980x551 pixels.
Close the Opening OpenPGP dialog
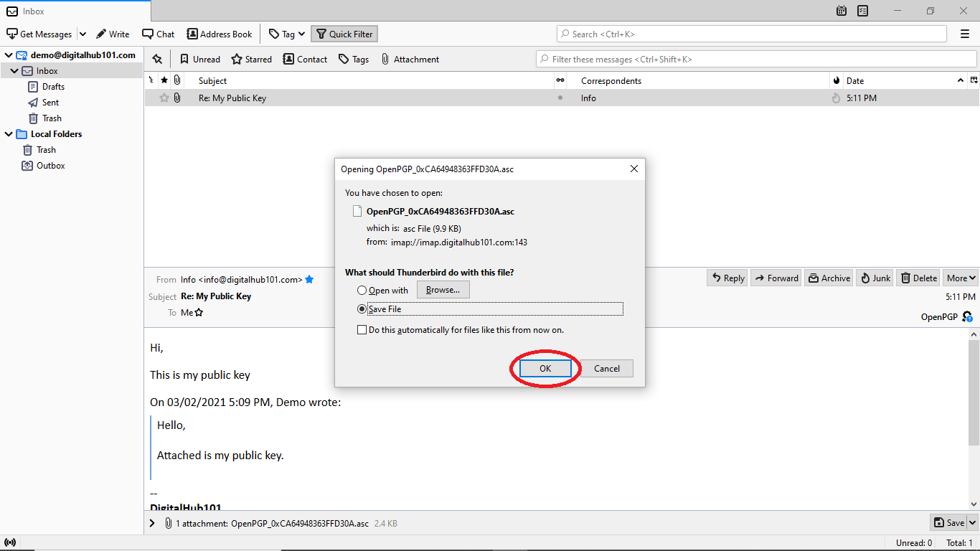pyautogui.click(x=634, y=169)
